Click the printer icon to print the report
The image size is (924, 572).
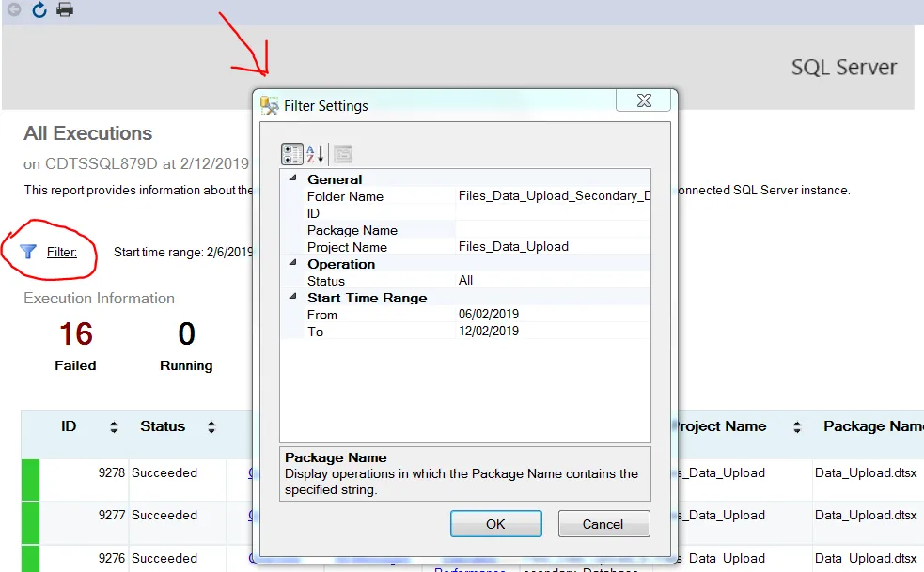click(65, 9)
